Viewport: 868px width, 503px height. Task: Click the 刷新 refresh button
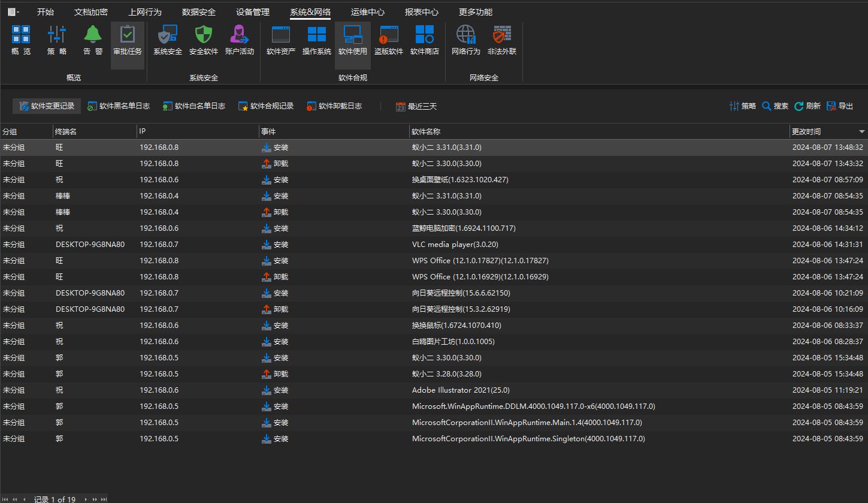807,106
